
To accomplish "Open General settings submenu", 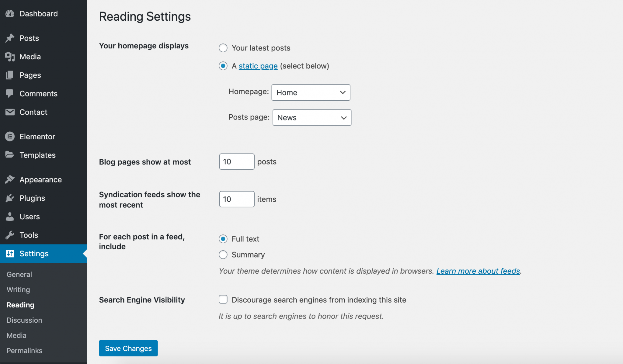I will pyautogui.click(x=19, y=274).
